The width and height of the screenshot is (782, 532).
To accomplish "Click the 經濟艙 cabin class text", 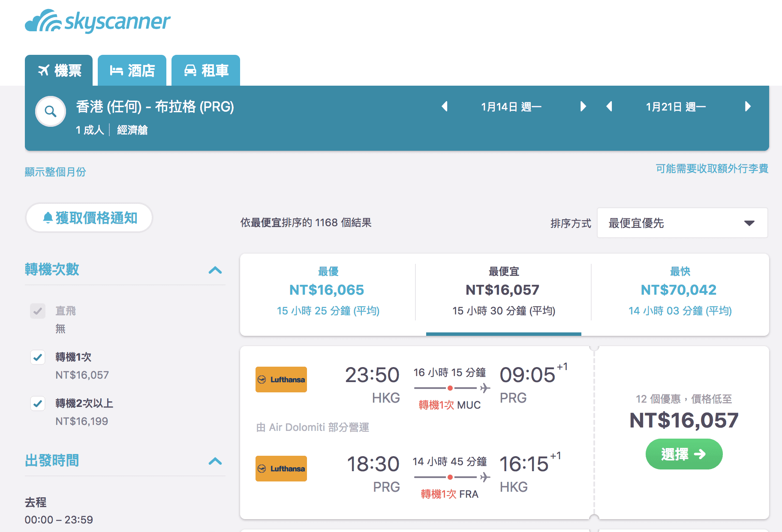I will (x=132, y=130).
